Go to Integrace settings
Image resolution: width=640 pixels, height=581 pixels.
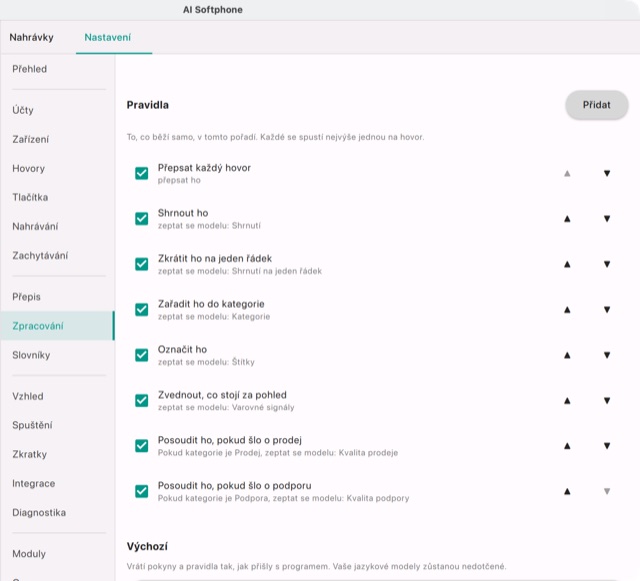(x=58, y=484)
